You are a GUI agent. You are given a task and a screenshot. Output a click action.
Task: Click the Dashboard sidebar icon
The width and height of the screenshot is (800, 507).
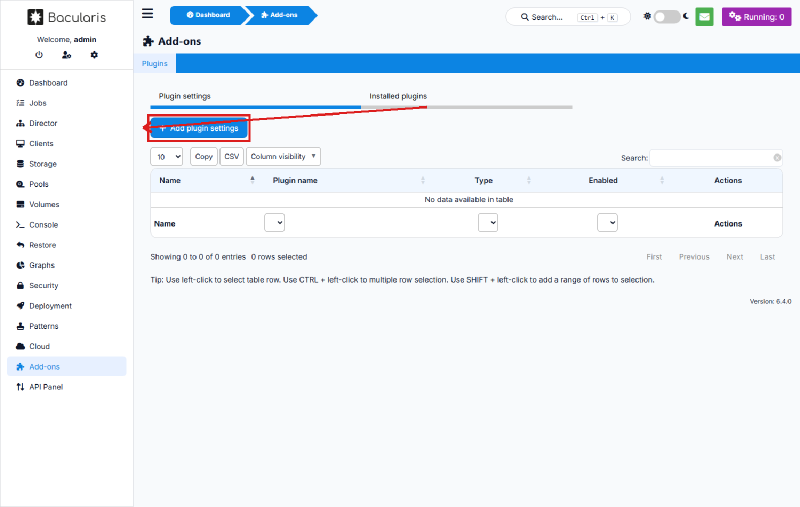point(20,83)
